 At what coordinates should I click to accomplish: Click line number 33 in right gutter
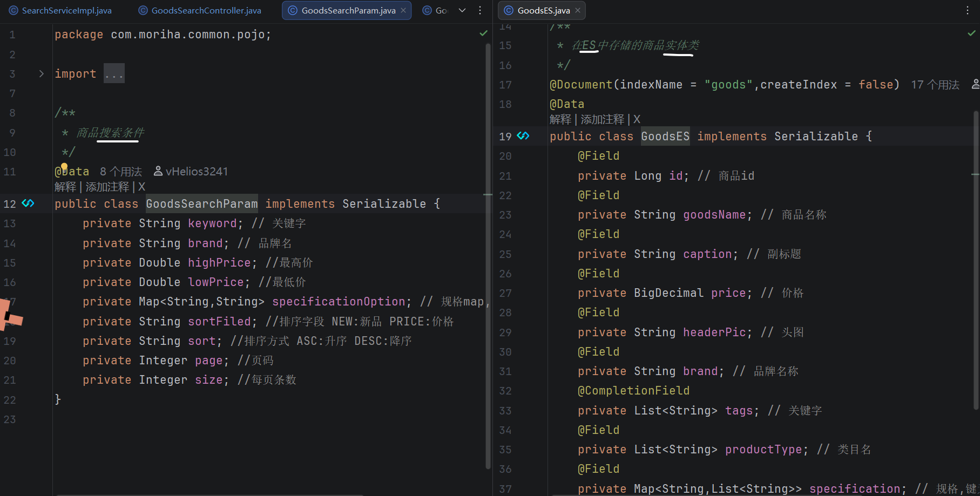pyautogui.click(x=505, y=411)
